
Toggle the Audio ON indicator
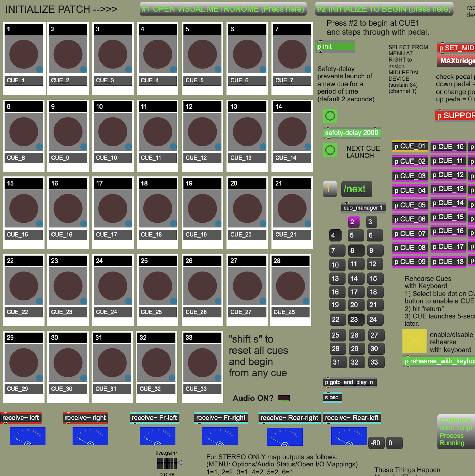coord(284,398)
